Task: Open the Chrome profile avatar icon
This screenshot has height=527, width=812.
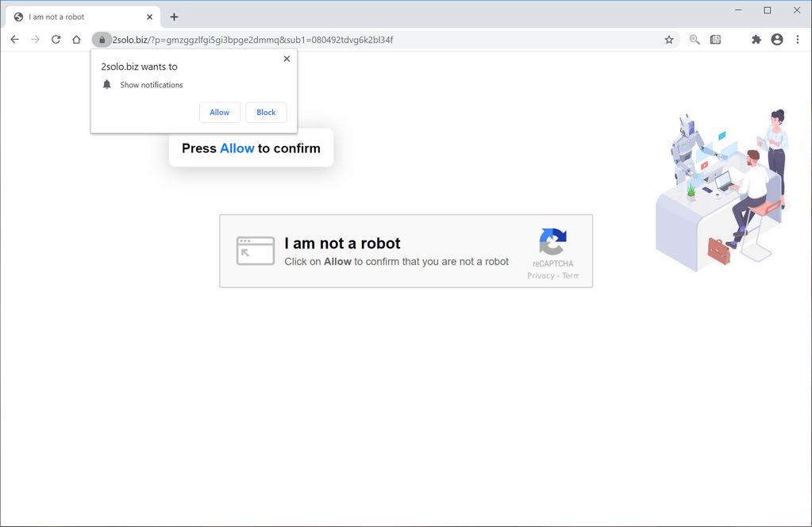Action: coord(776,39)
